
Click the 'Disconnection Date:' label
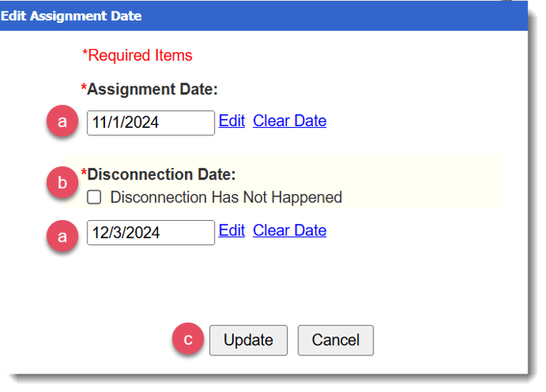point(161,174)
